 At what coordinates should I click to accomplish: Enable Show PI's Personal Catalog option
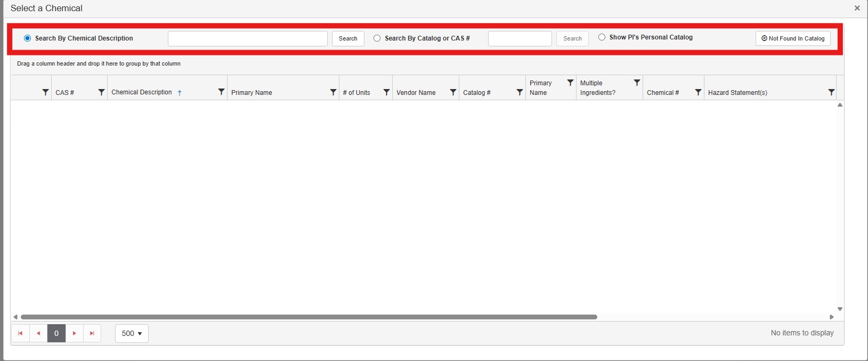pos(602,37)
